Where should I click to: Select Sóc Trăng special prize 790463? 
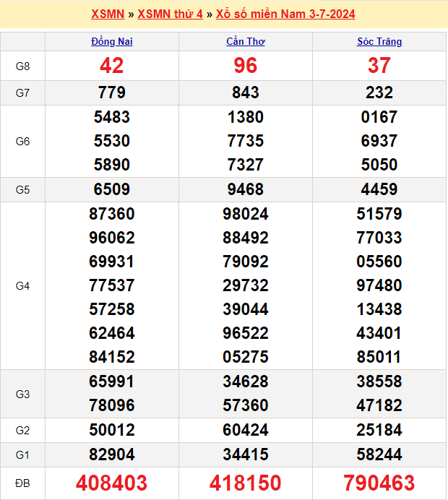tap(379, 483)
